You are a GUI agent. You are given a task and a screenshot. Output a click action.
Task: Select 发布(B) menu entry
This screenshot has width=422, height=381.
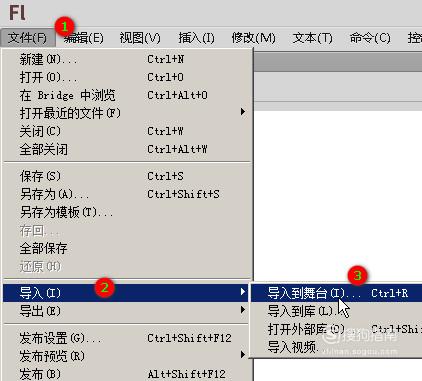tap(127, 374)
